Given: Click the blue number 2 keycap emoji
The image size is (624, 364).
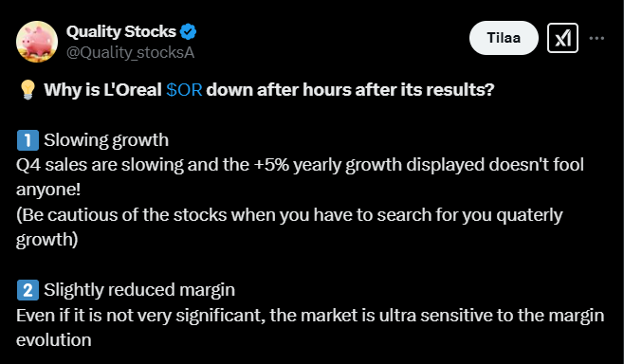Looking at the screenshot, I should (28, 290).
